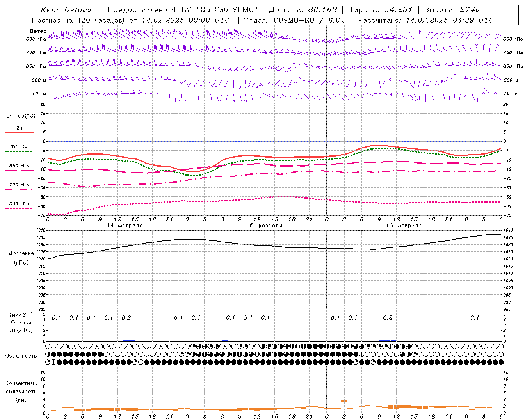The image size is (525, 420).
Task: Click the 0.2 precipitation value on 16 февраля
Action: click(x=388, y=317)
